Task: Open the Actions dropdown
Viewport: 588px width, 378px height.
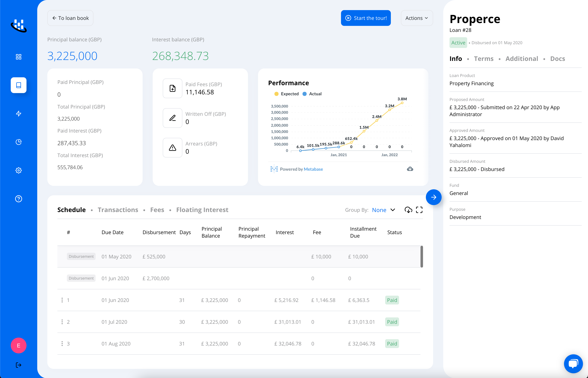Action: [x=416, y=18]
